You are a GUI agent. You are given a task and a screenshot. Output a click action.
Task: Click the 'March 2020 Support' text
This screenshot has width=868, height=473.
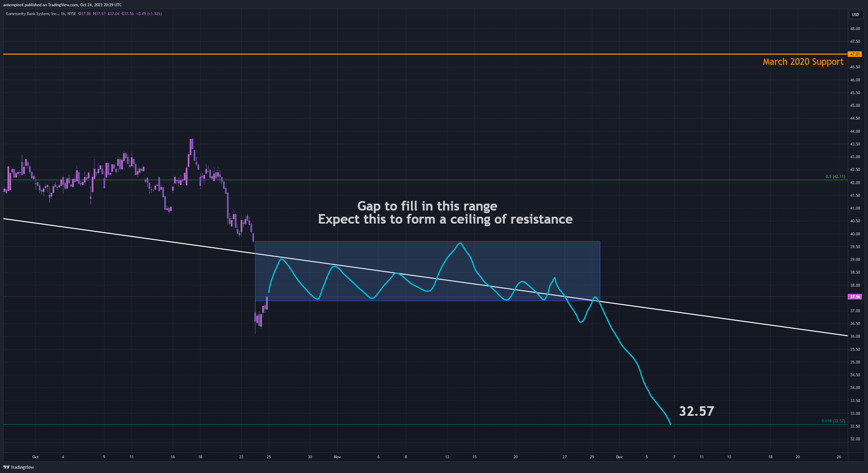point(803,62)
